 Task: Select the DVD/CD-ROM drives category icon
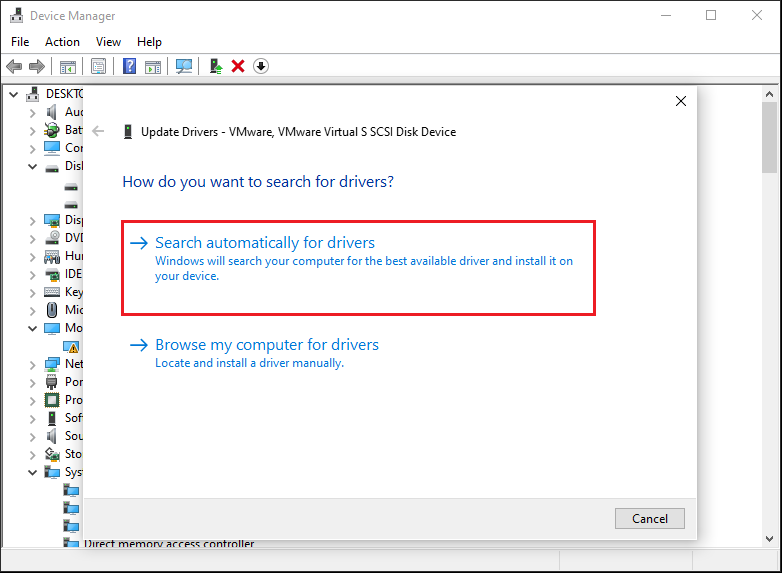coord(52,238)
